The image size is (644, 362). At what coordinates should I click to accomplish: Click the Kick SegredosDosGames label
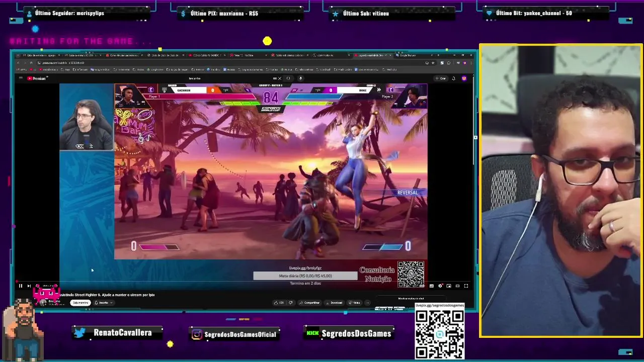356,333
